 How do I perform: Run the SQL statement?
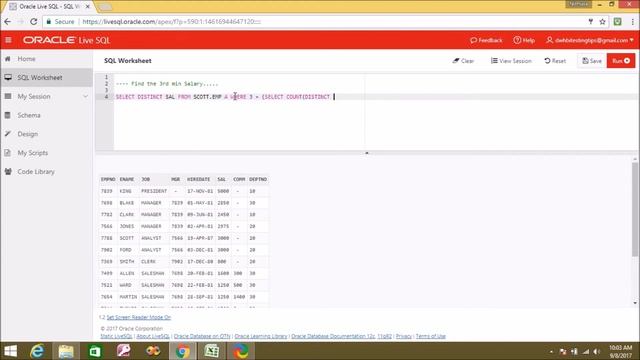click(621, 61)
